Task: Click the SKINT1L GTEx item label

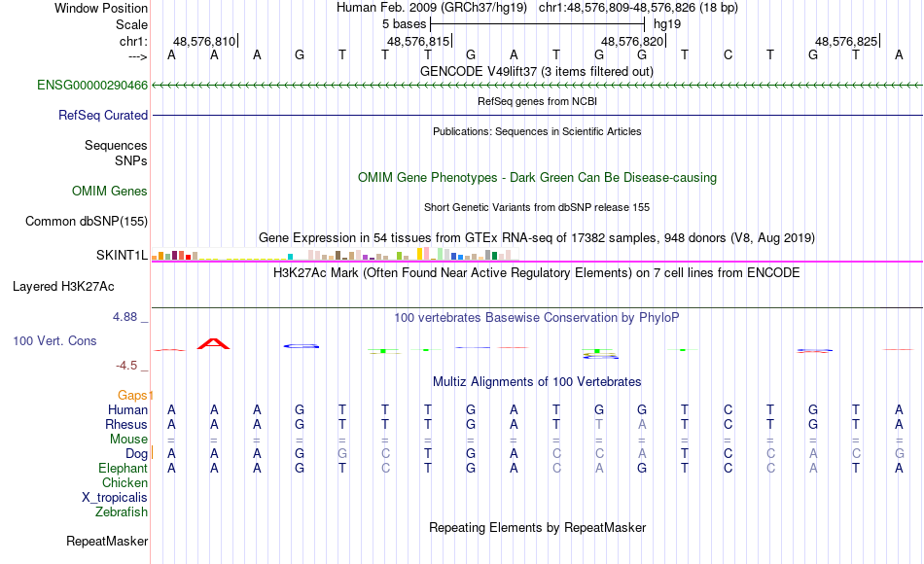Action: point(122,255)
